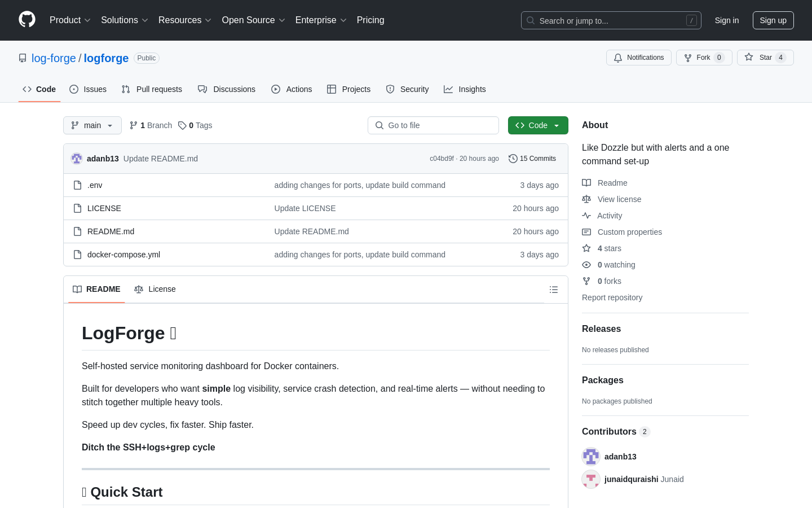Open the Packages section heading
Screen dimensions: 812x508
[603, 380]
